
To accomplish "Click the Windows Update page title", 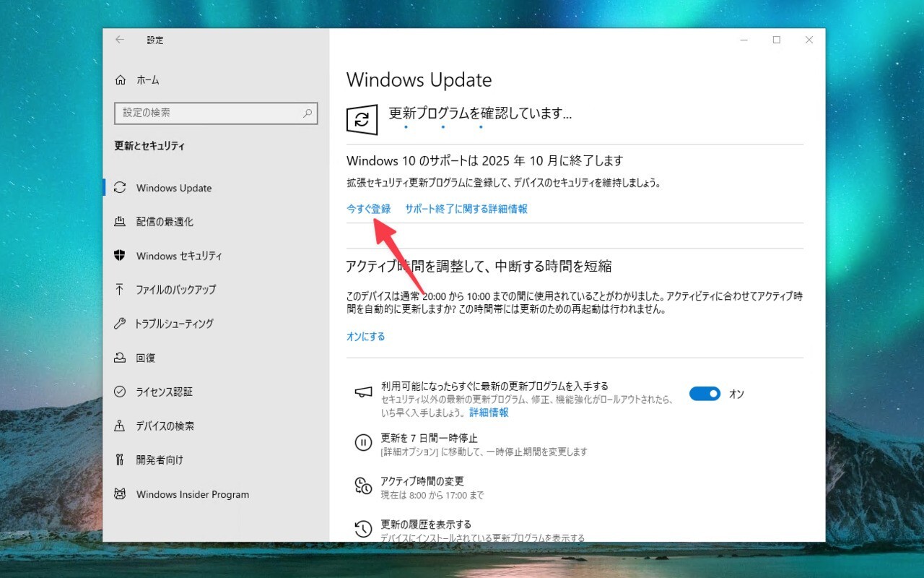I will pos(419,80).
